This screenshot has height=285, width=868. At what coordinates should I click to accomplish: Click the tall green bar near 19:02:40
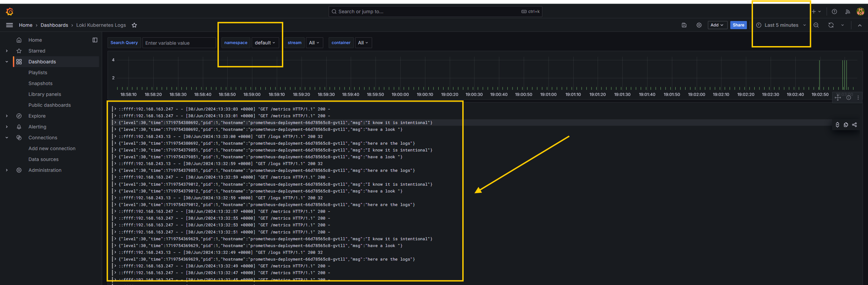[x=819, y=75]
